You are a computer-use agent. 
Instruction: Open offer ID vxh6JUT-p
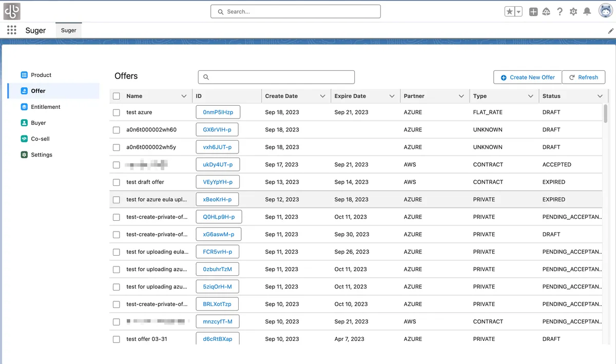click(217, 147)
